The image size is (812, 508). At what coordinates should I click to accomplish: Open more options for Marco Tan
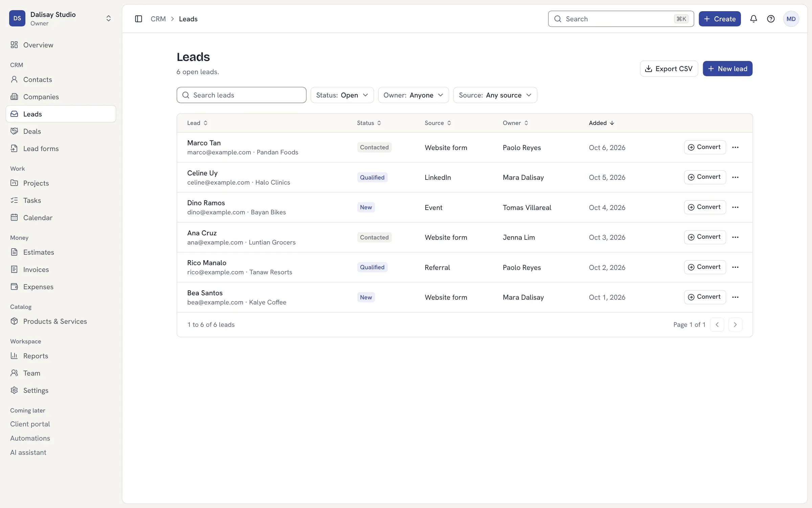[735, 147]
